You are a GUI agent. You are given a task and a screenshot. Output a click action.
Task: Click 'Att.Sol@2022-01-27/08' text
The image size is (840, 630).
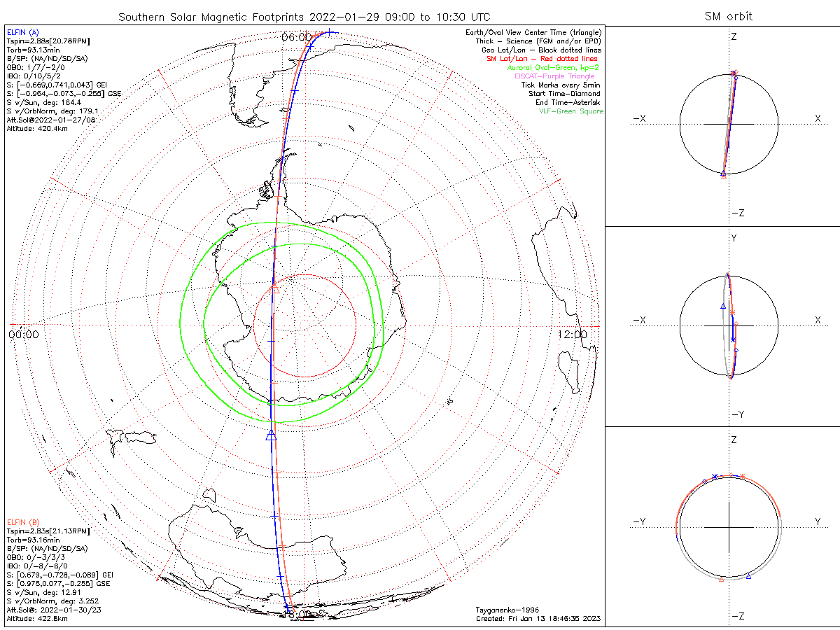tap(51, 120)
